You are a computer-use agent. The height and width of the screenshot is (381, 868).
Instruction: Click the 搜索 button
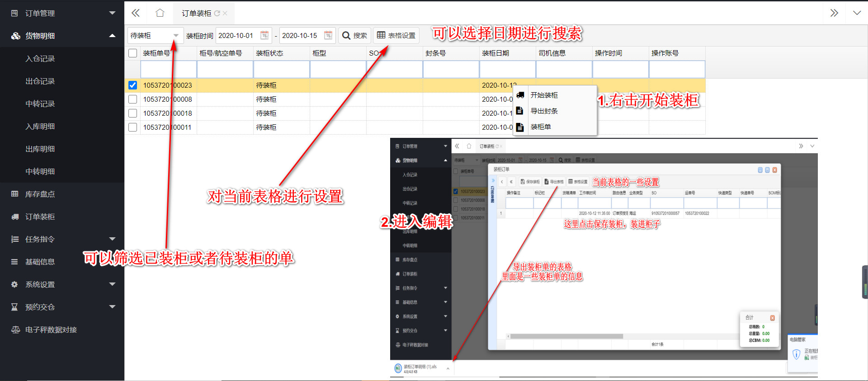354,35
